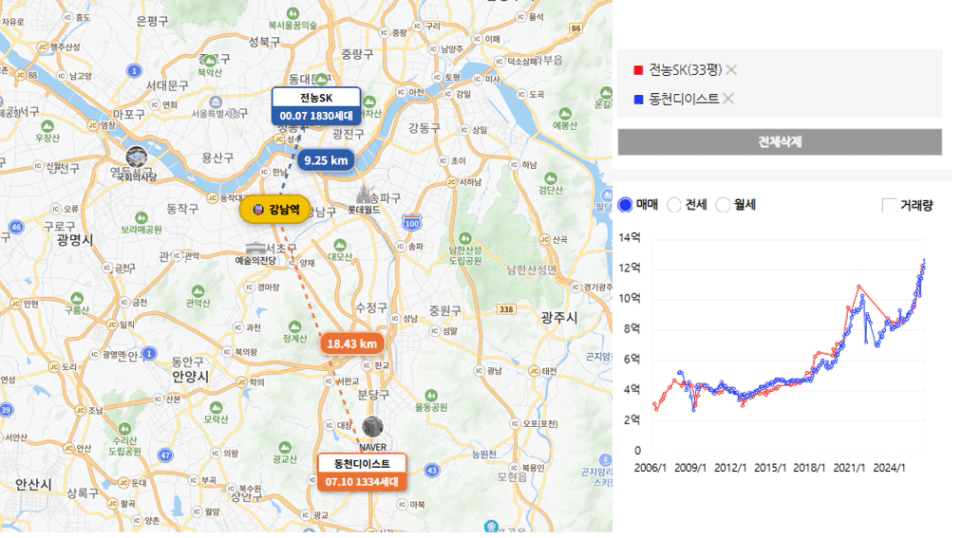Select the 전세 radio button
Image resolution: width=962 pixels, height=538 pixels.
coord(674,205)
